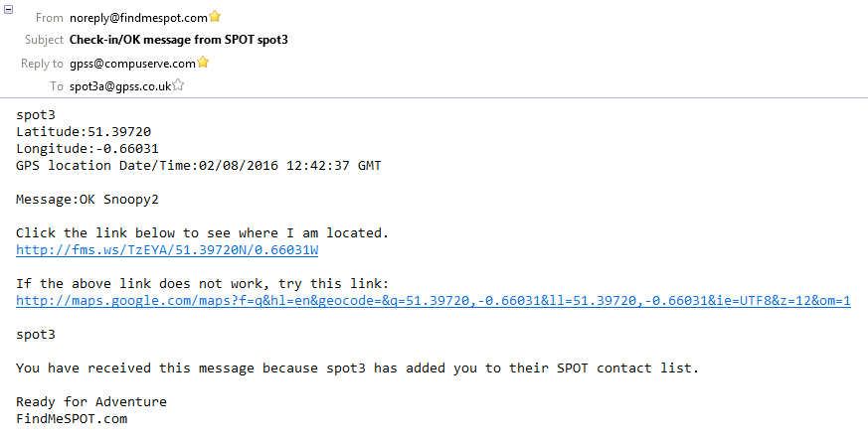Click the GPS location Date/Time line
This screenshot has height=441, width=868.
pos(198,165)
